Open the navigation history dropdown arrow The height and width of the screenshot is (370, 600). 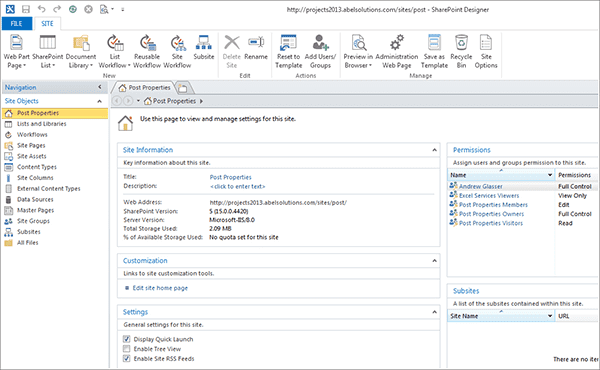pyautogui.click(x=138, y=101)
